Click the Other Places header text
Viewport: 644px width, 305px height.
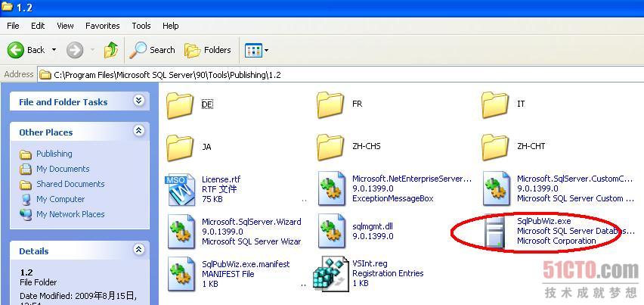point(46,132)
